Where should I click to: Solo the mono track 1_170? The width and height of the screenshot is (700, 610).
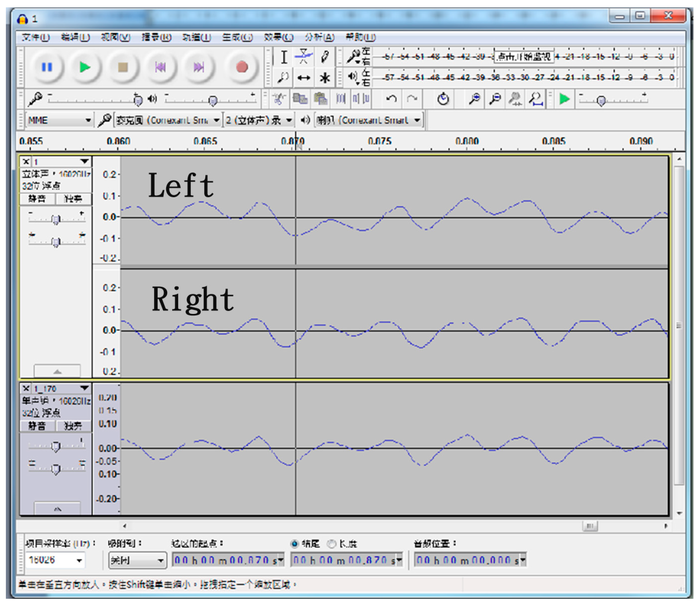(73, 426)
